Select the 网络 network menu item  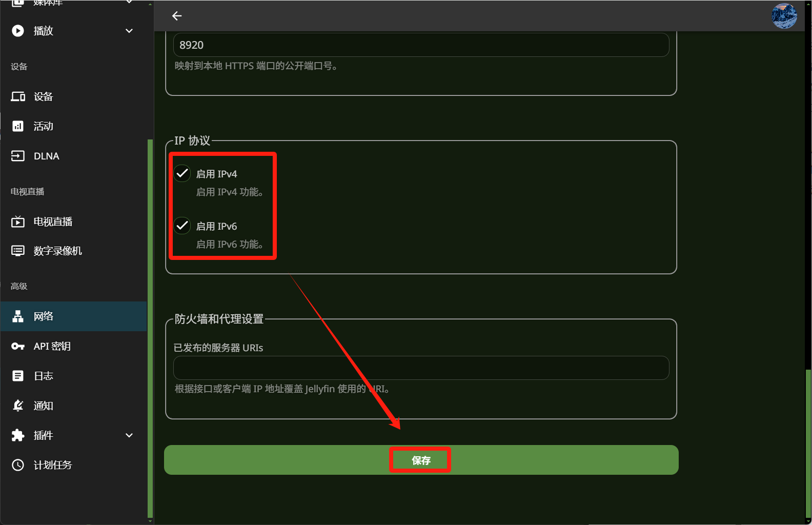(x=44, y=316)
